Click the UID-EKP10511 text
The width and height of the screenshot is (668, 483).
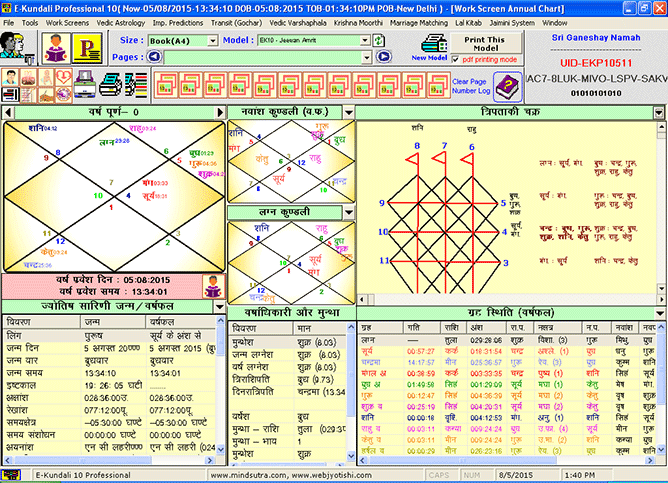(x=596, y=63)
